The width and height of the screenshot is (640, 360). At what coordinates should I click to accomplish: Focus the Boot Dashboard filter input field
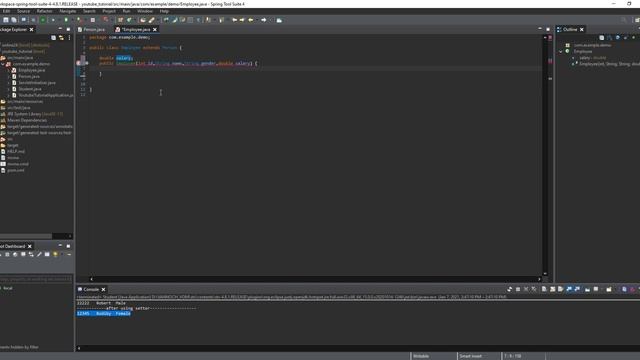(x=36, y=279)
